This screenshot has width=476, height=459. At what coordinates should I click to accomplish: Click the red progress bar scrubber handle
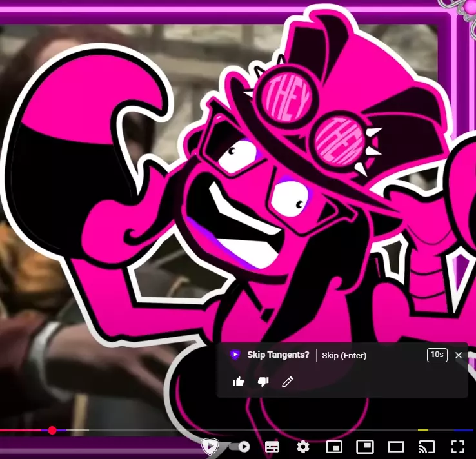tap(52, 430)
